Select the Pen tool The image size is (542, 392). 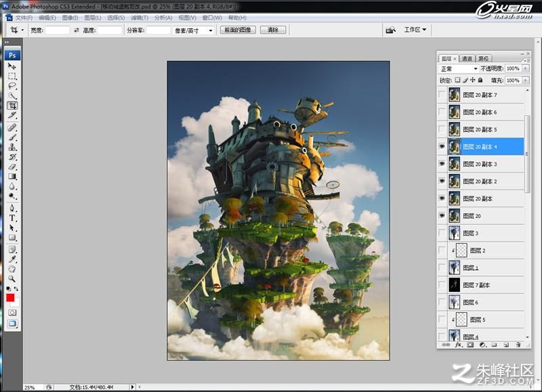tap(12, 209)
